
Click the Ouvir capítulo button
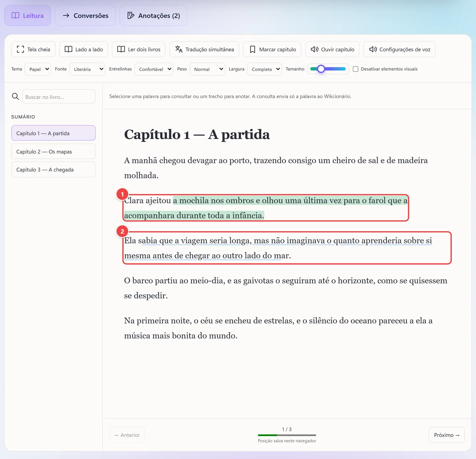[x=332, y=49]
